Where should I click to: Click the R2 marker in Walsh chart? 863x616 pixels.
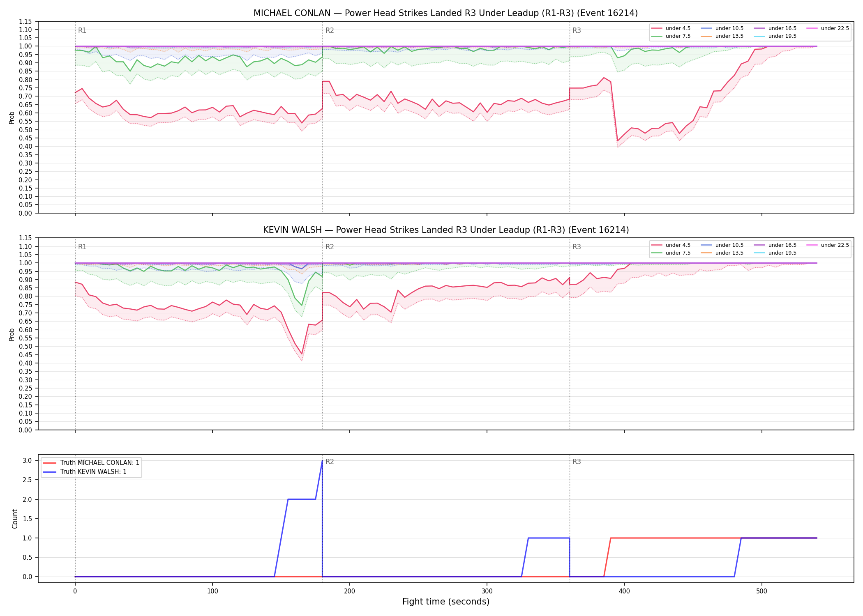click(x=330, y=247)
